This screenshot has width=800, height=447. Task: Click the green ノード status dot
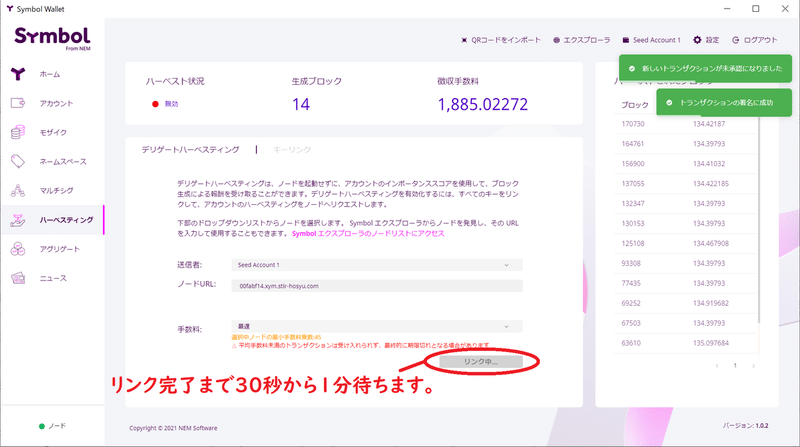click(42, 426)
